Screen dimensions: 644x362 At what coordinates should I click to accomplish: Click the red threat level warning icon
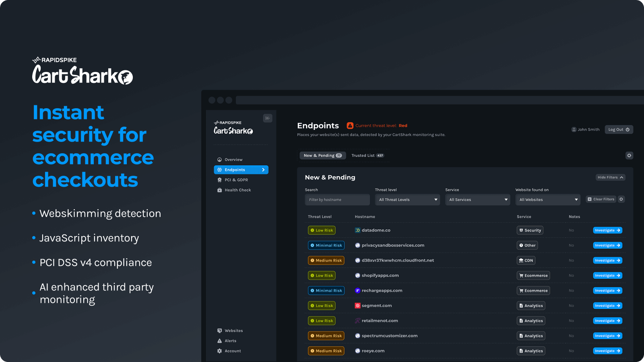click(x=350, y=125)
